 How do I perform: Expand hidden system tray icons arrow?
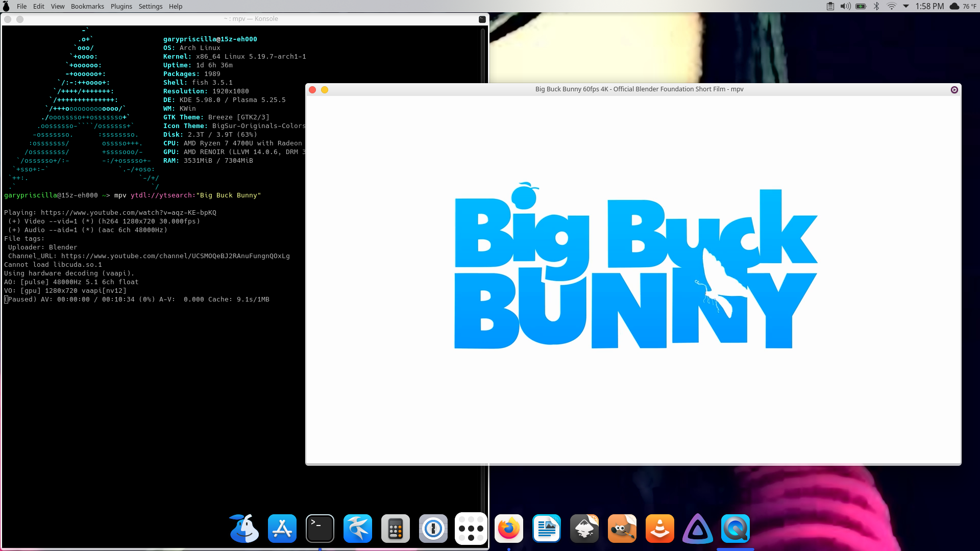pyautogui.click(x=906, y=6)
